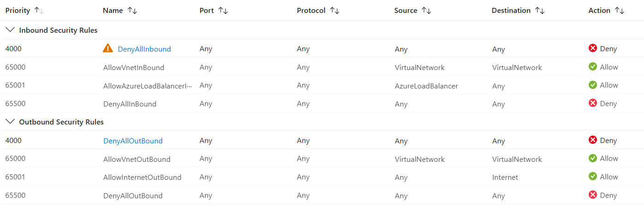The height and width of the screenshot is (213, 644).
Task: Click Destination column header label
Action: (511, 11)
